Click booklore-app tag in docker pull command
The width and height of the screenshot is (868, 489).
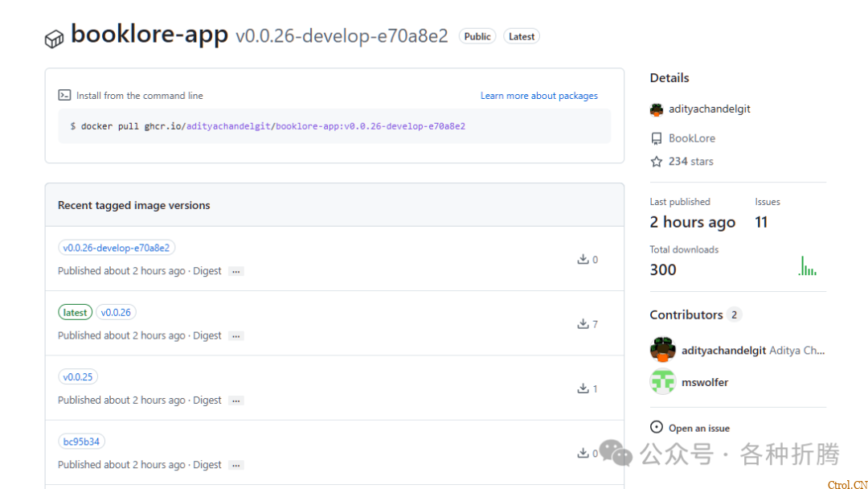(371, 126)
